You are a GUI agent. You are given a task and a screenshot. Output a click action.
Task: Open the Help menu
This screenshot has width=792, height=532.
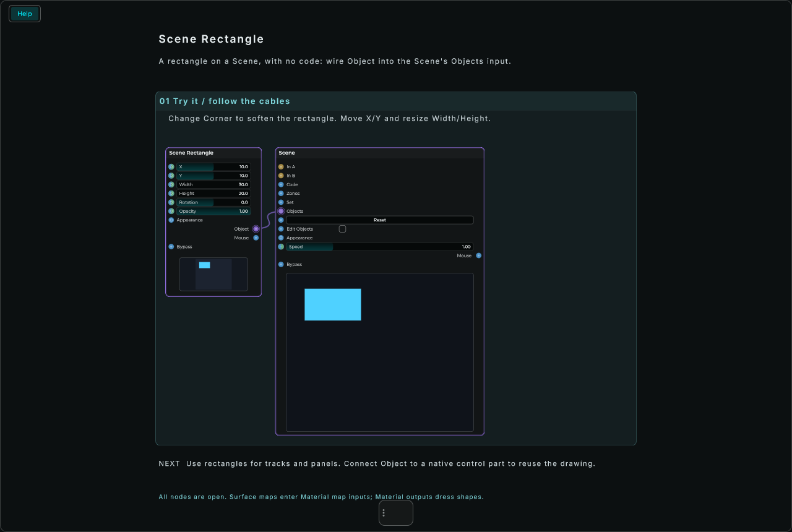(x=25, y=14)
